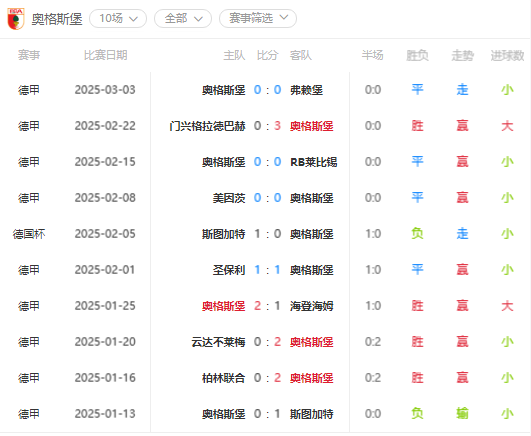Select home team 美因茨
This screenshot has width=531, height=436.
pos(229,198)
